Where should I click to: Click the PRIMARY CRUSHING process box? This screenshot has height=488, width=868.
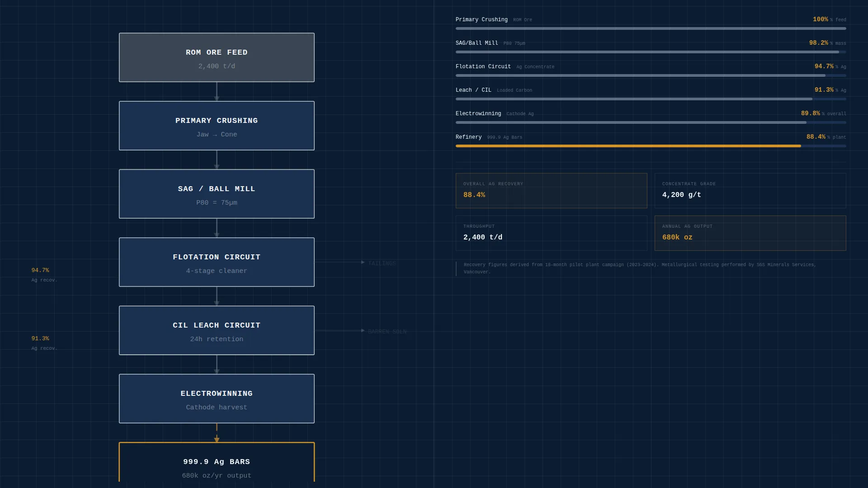(x=217, y=126)
